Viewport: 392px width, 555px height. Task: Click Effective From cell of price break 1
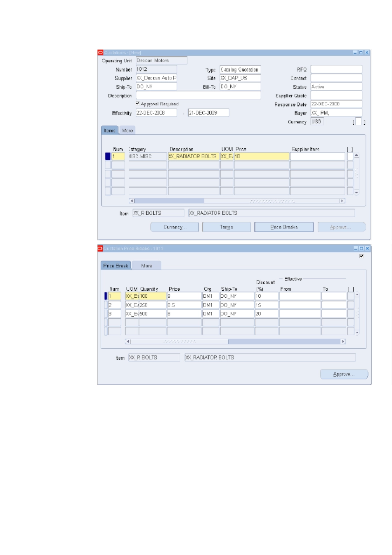pos(300,296)
